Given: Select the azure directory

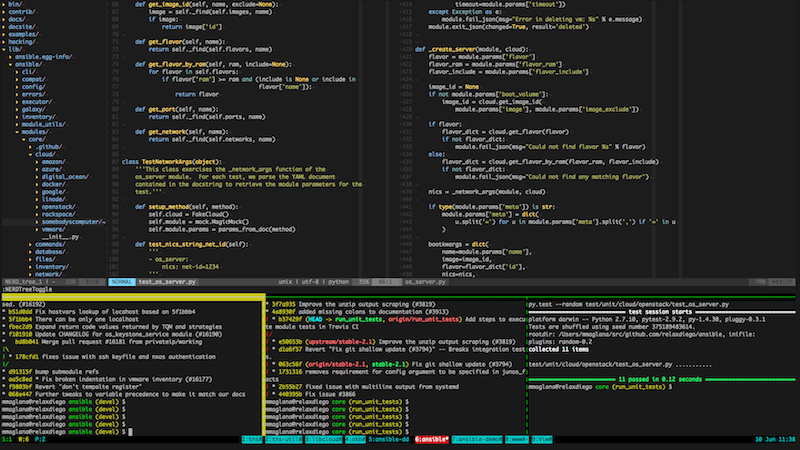Looking at the screenshot, I should tap(52, 169).
